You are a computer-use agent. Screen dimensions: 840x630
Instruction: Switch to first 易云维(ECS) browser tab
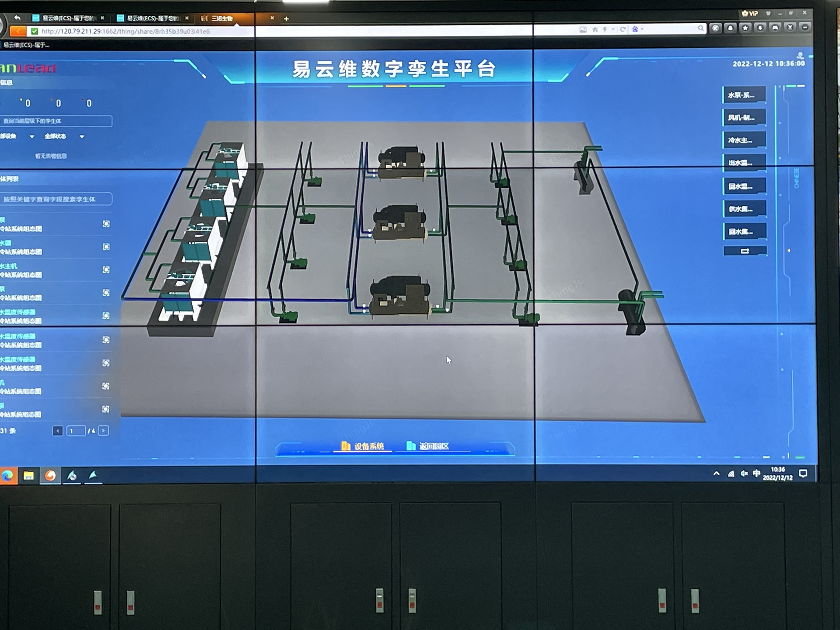pos(68,18)
